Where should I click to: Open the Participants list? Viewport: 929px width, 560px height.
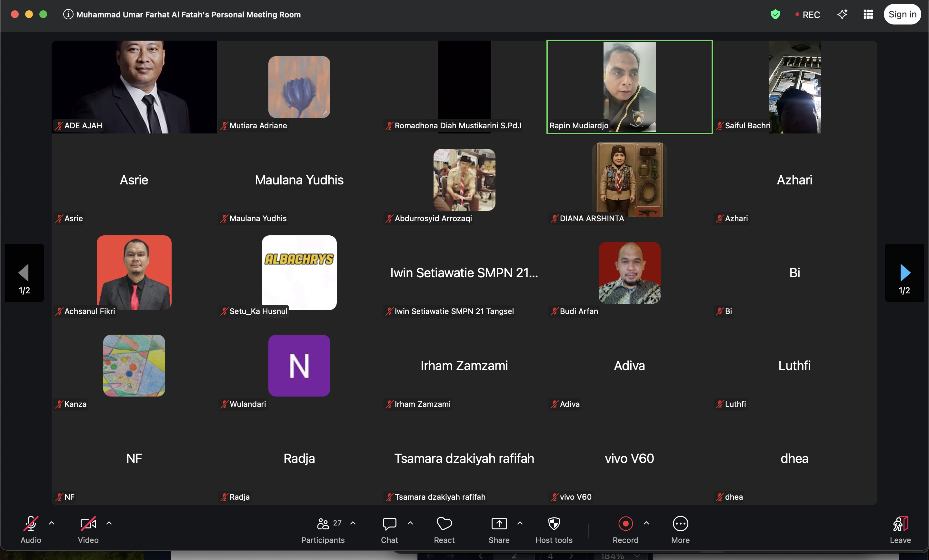pyautogui.click(x=323, y=524)
